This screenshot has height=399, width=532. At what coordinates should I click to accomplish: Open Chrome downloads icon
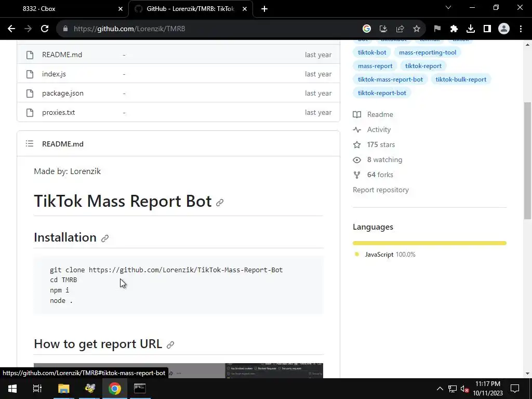tap(471, 29)
